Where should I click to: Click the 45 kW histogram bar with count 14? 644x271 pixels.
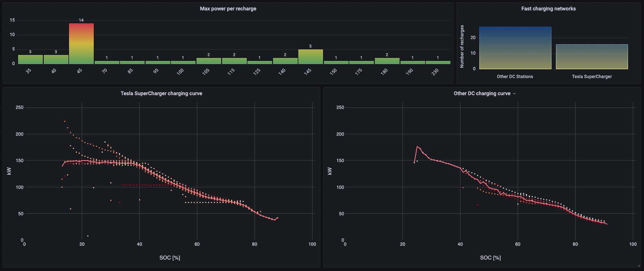pos(81,43)
